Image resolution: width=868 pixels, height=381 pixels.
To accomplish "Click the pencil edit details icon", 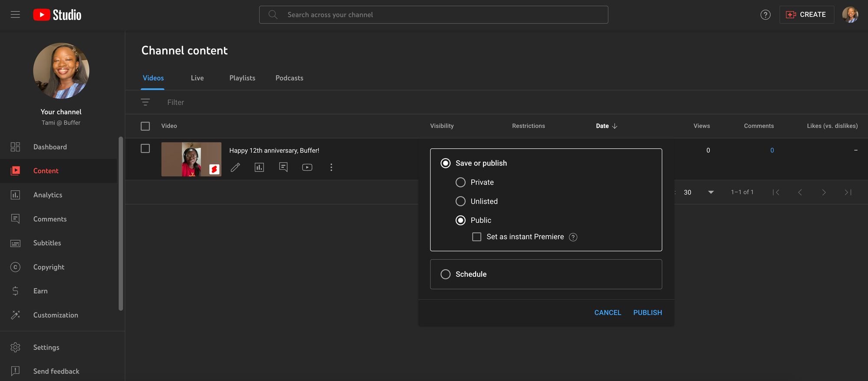I will pyautogui.click(x=235, y=167).
